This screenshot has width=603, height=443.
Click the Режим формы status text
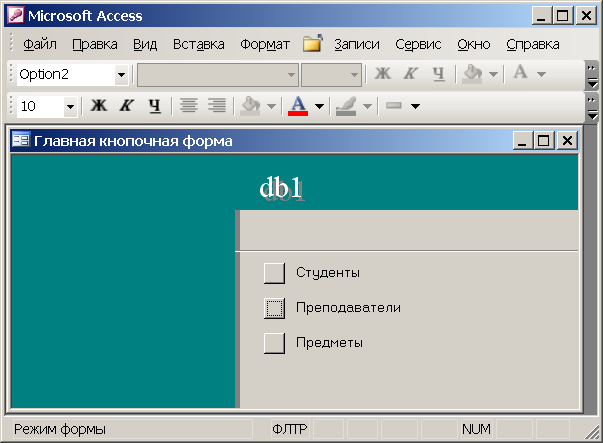point(60,429)
